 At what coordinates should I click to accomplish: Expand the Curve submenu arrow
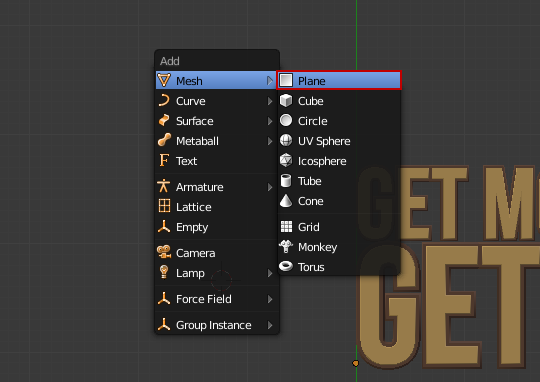click(x=270, y=101)
